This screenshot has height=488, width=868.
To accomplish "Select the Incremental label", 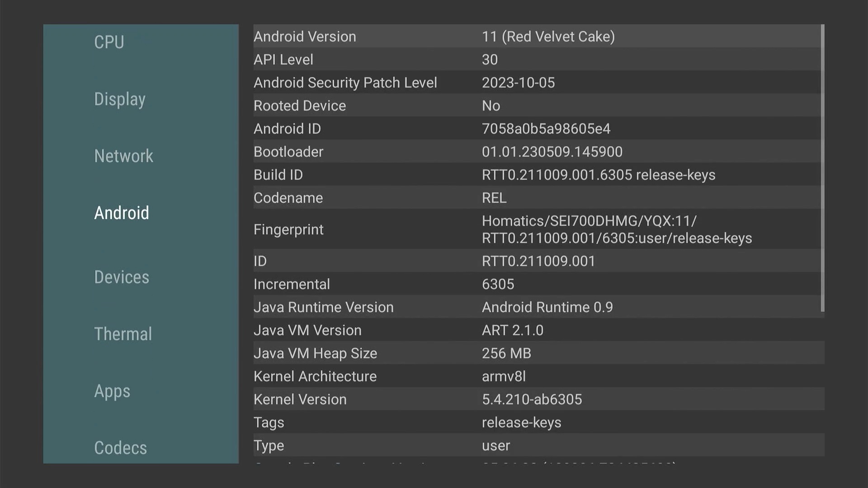I will click(x=292, y=284).
